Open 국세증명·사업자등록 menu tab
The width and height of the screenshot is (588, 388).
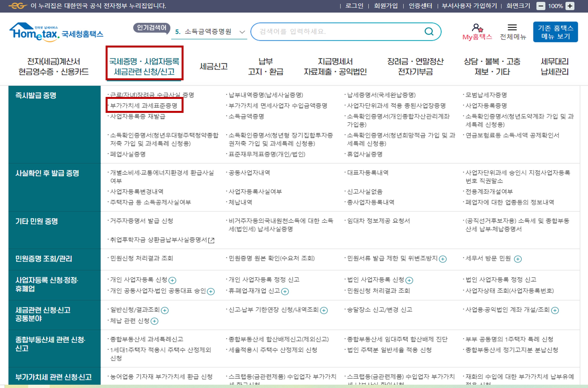(144, 66)
